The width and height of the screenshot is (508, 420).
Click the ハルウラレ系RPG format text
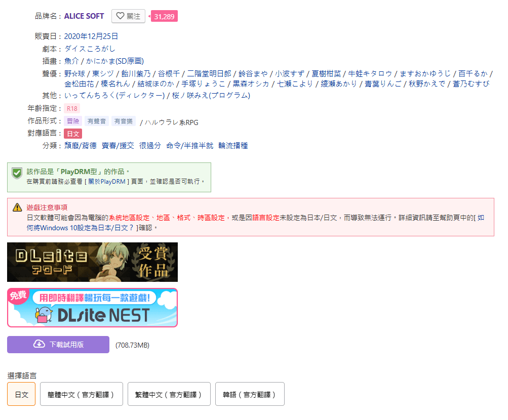point(171,122)
